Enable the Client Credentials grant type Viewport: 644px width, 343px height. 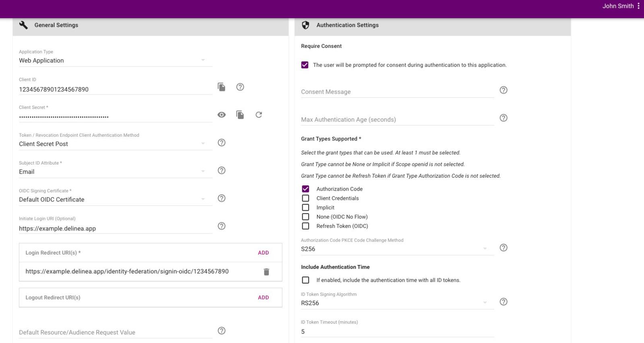pyautogui.click(x=305, y=198)
